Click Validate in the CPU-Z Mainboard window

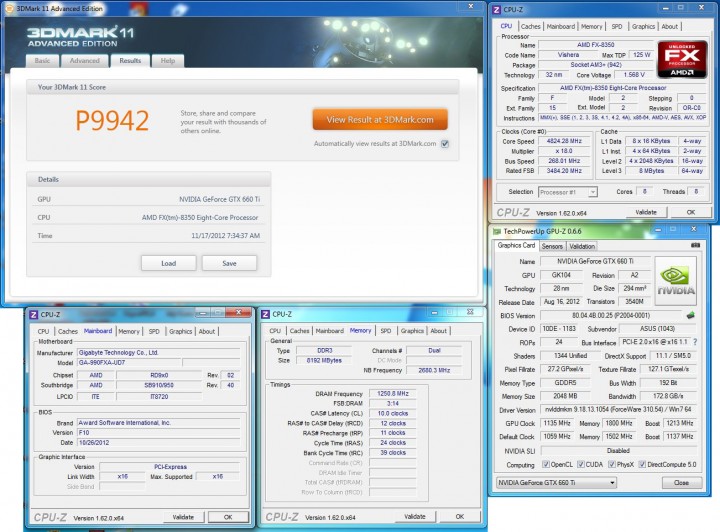[183, 517]
